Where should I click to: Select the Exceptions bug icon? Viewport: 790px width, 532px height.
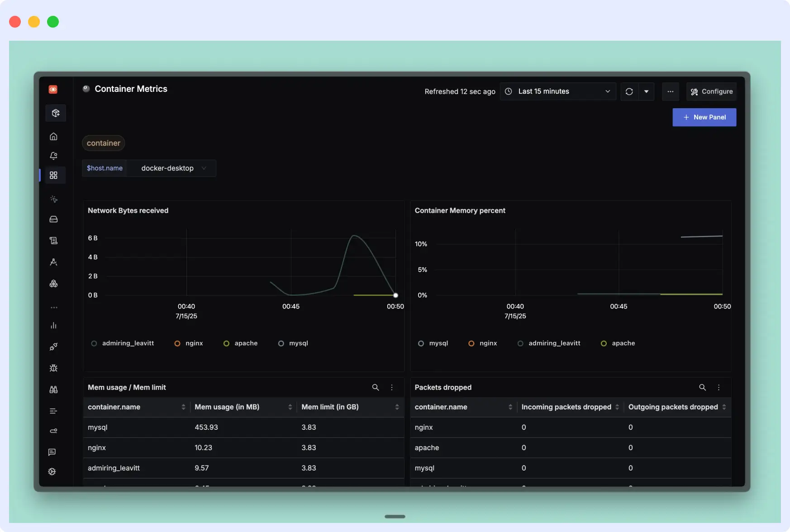(53, 368)
